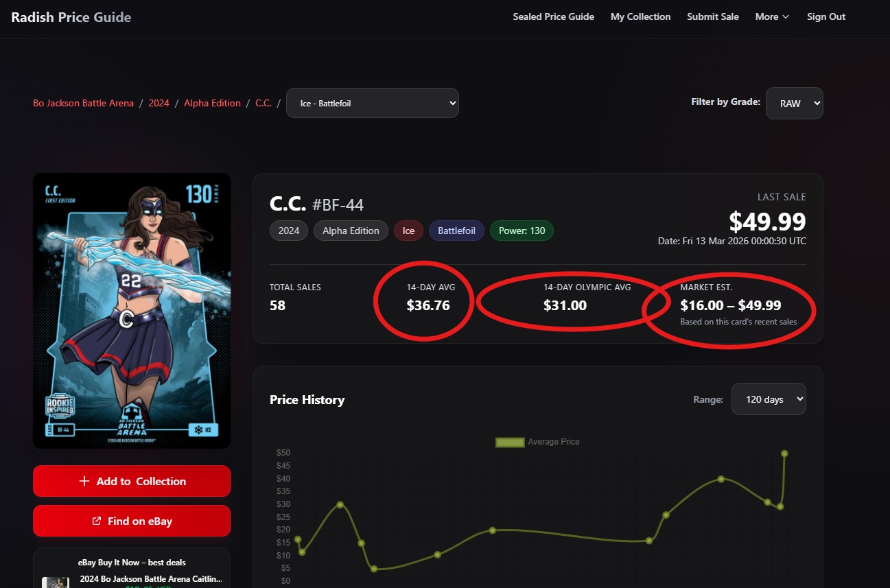
Task: Open the 2024 Bo Jackson Battle Arena Caitlin eBay listing
Action: click(x=151, y=578)
